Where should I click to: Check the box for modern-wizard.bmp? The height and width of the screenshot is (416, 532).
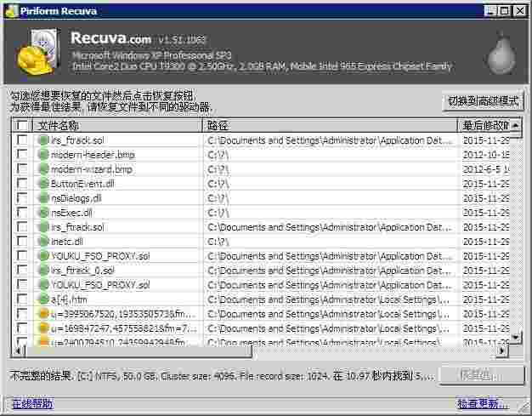(x=22, y=169)
